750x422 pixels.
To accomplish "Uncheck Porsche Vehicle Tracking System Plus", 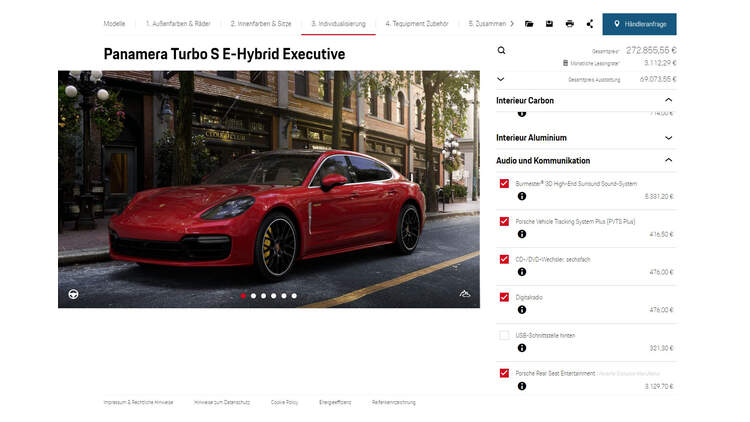I will point(504,222).
